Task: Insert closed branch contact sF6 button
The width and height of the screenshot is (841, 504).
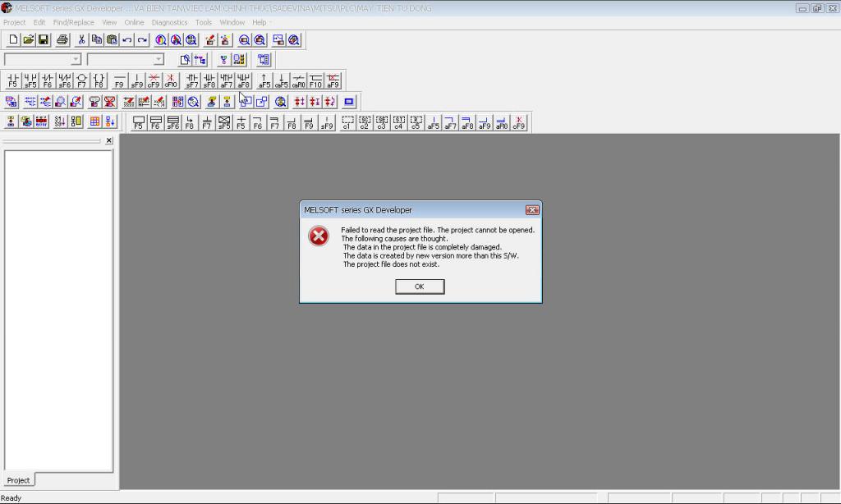Action: click(65, 80)
